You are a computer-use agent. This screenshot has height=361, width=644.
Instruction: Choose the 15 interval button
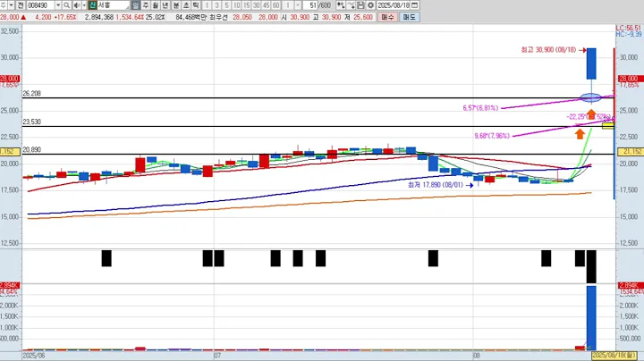point(247,5)
